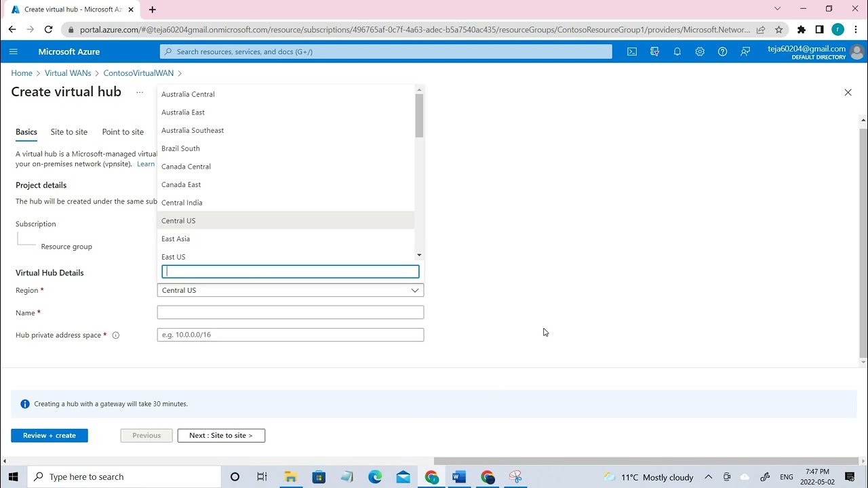868x488 pixels.
Task: Open the Chrome profile avatar
Action: (838, 29)
